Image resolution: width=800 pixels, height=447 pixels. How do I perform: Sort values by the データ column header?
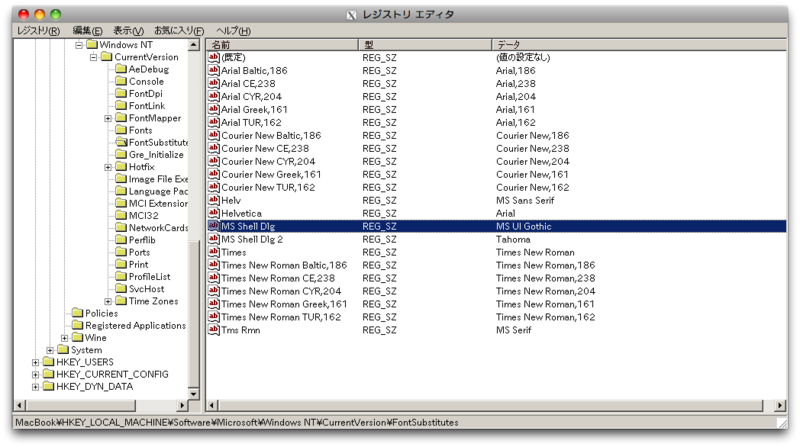point(639,45)
